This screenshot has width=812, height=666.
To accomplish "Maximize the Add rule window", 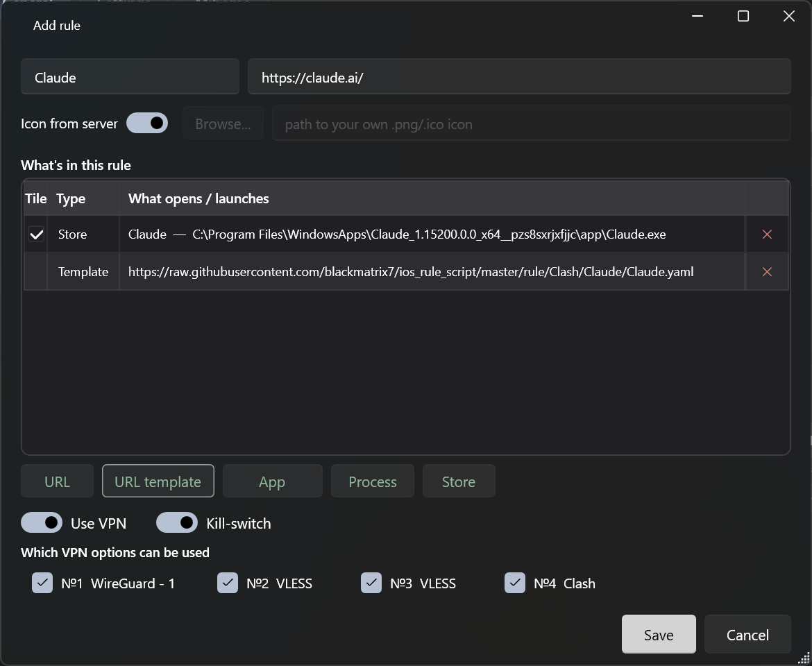I will point(743,16).
